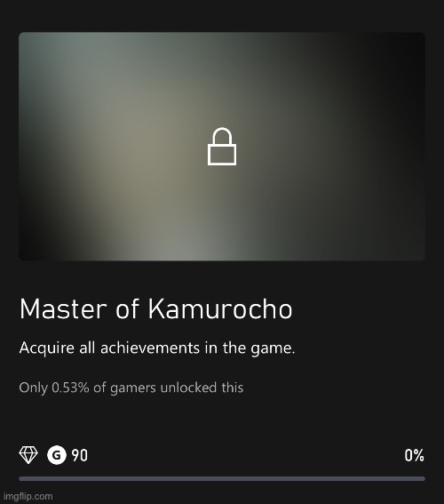Open the Master of Kamurocho achievement title
The image size is (444, 504).
(x=156, y=309)
